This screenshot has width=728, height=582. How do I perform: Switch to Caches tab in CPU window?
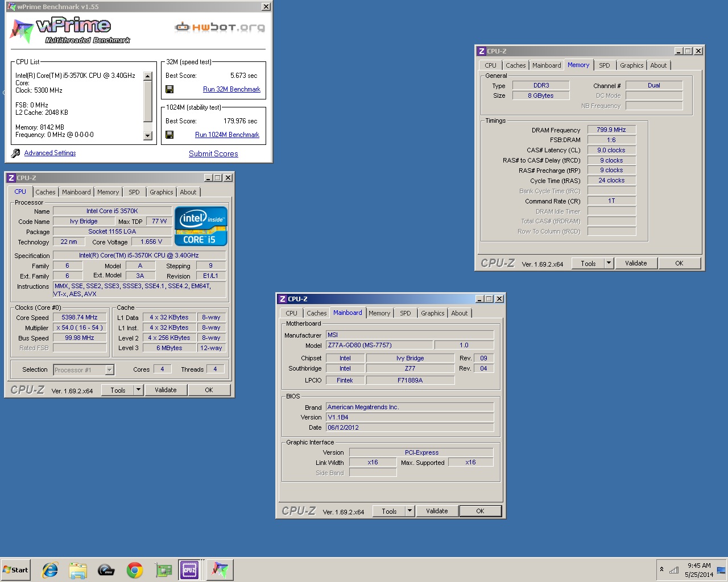(45, 192)
